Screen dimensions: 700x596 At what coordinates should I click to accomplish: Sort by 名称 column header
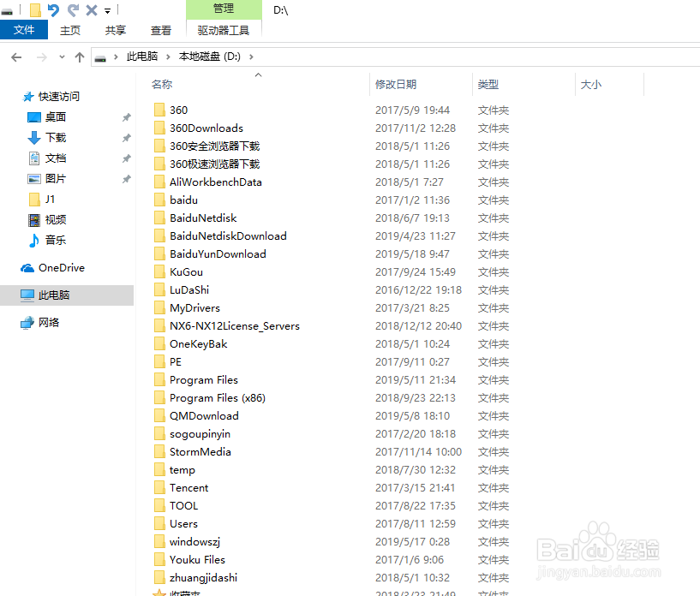tap(162, 84)
